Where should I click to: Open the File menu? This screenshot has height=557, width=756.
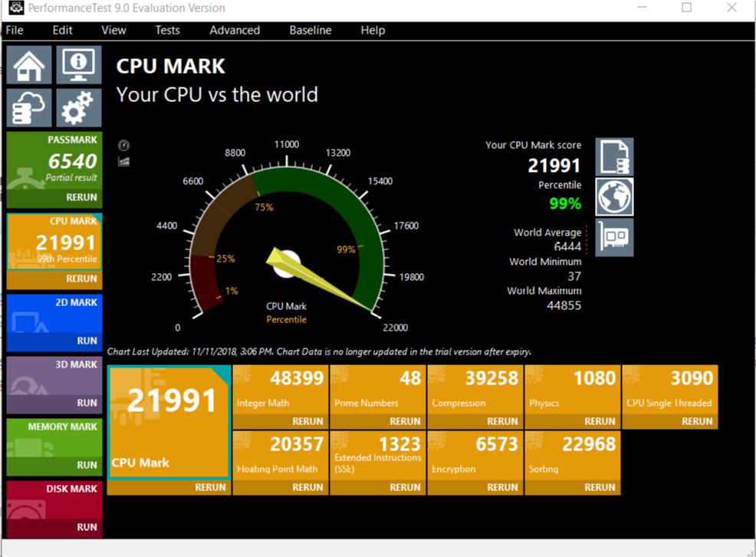(x=15, y=31)
